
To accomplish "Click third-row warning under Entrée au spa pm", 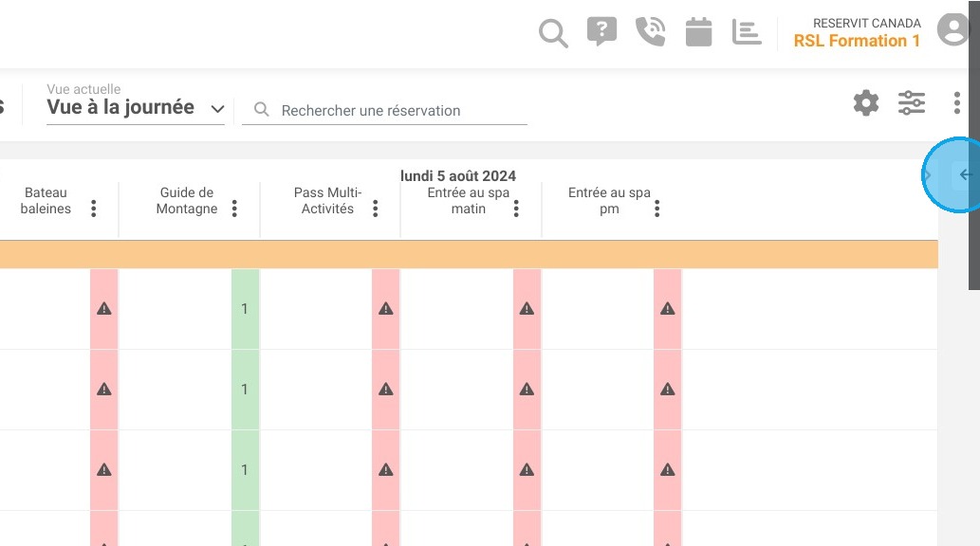I will point(668,470).
